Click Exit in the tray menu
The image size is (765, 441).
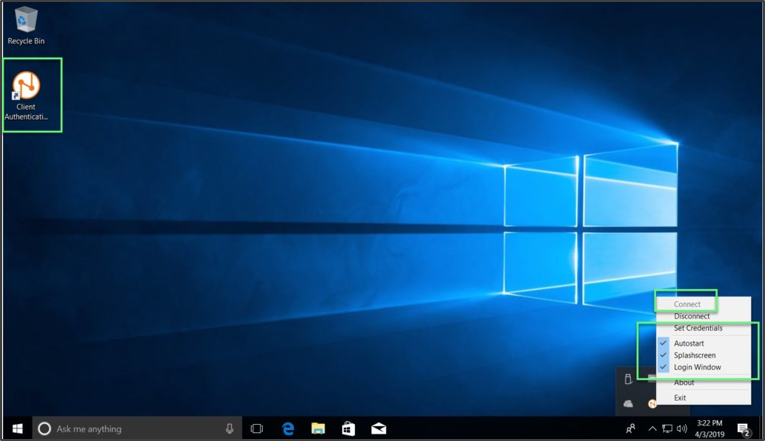pyautogui.click(x=680, y=398)
